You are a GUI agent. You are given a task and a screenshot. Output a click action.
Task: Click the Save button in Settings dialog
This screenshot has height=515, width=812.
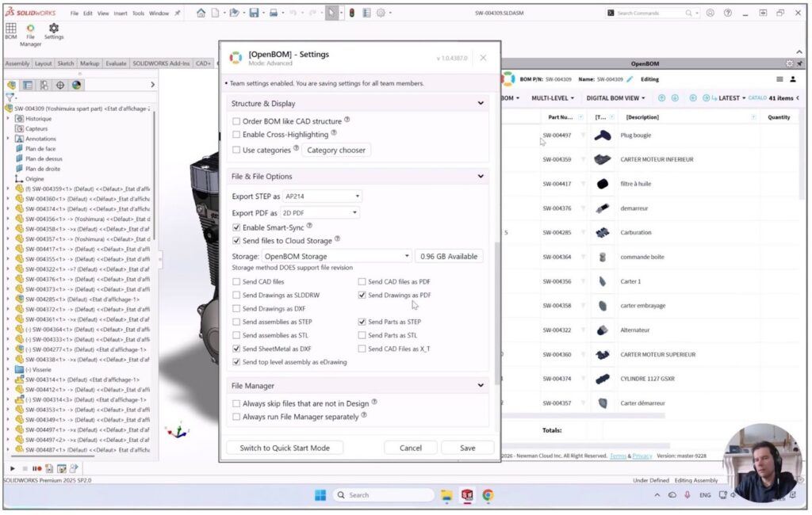[467, 448]
